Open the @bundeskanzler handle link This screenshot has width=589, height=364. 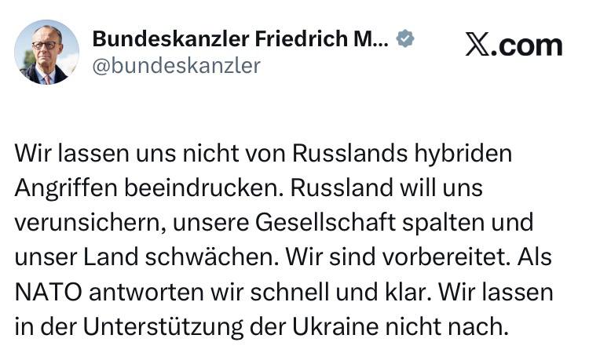point(176,66)
